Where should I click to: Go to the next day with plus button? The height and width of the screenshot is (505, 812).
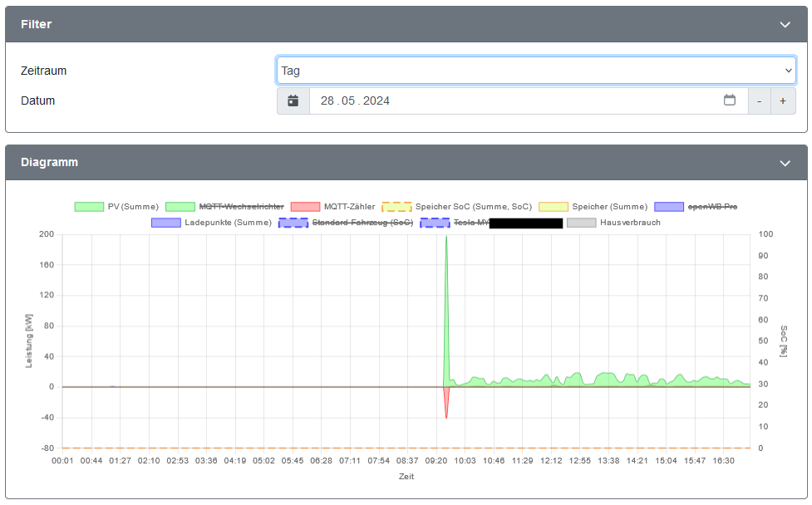click(x=783, y=101)
